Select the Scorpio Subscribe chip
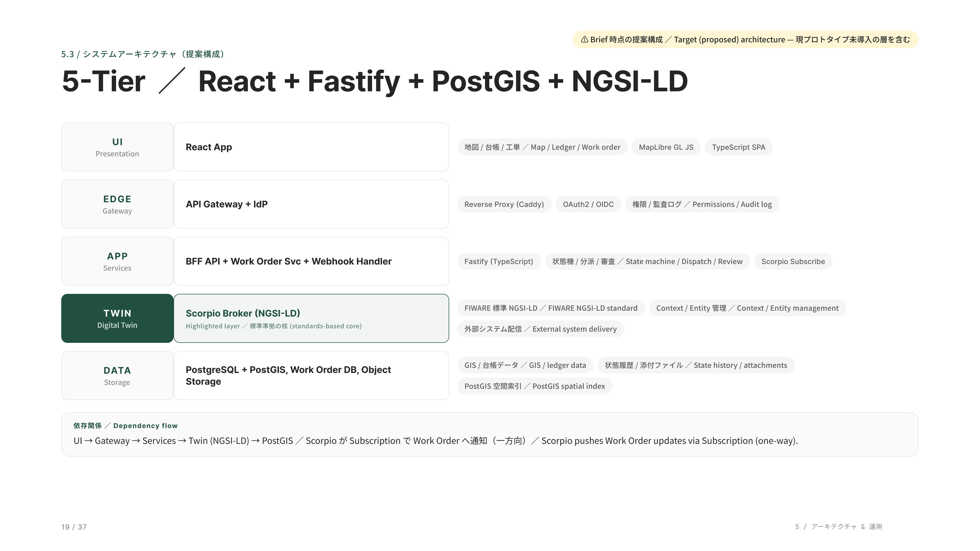 [793, 261]
